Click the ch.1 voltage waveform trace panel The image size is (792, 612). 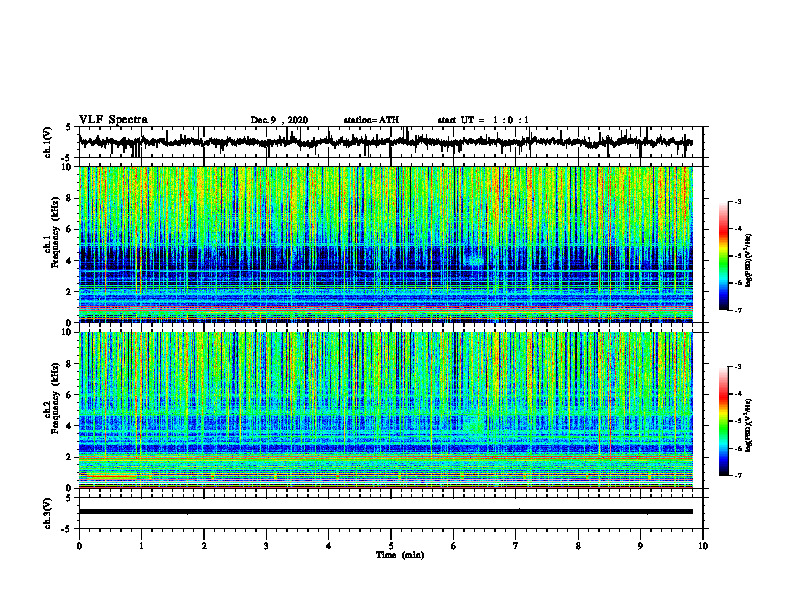point(391,142)
